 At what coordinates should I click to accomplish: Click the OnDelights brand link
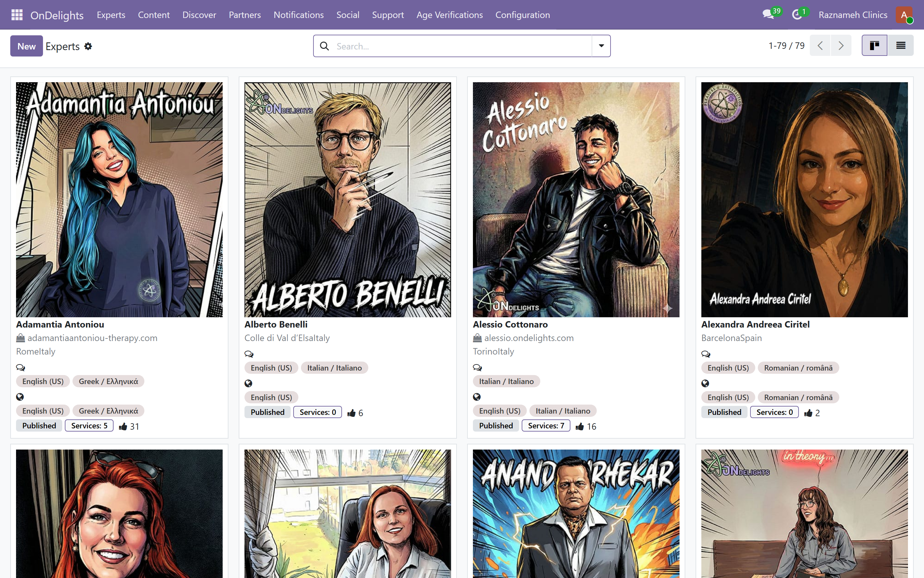(57, 15)
